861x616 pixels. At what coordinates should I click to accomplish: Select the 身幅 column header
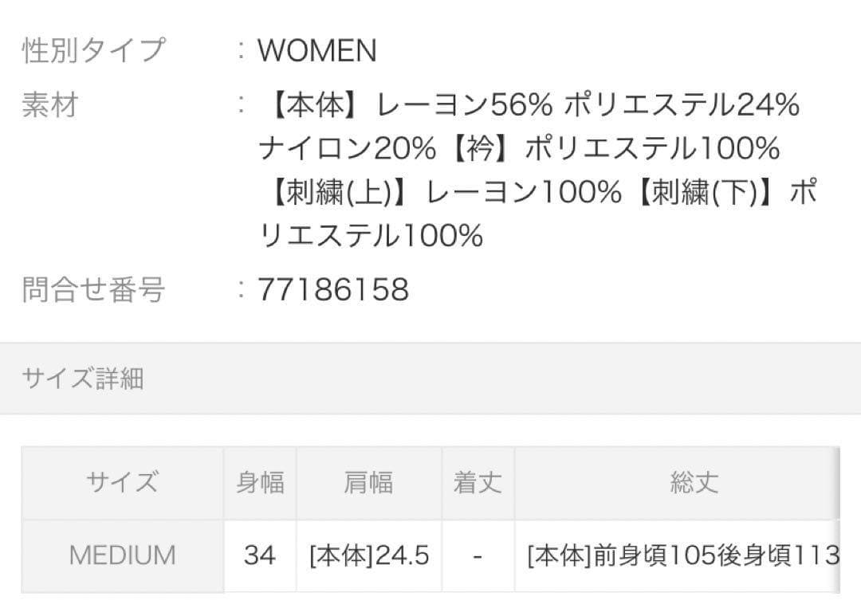[260, 483]
